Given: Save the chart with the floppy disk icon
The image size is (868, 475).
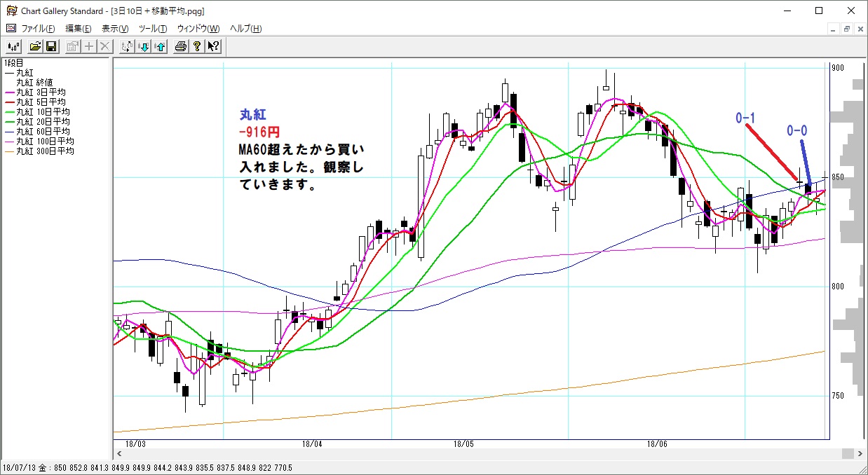Looking at the screenshot, I should point(50,46).
